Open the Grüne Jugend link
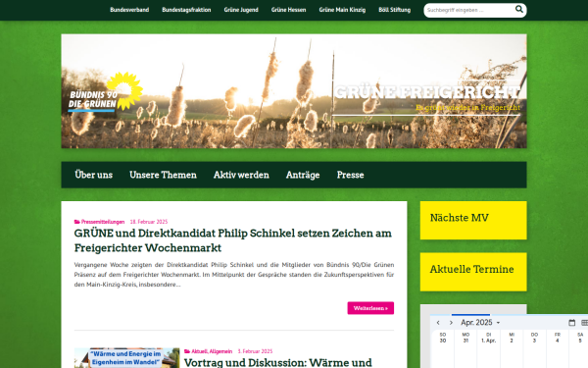This screenshot has height=368, width=588. (x=241, y=10)
